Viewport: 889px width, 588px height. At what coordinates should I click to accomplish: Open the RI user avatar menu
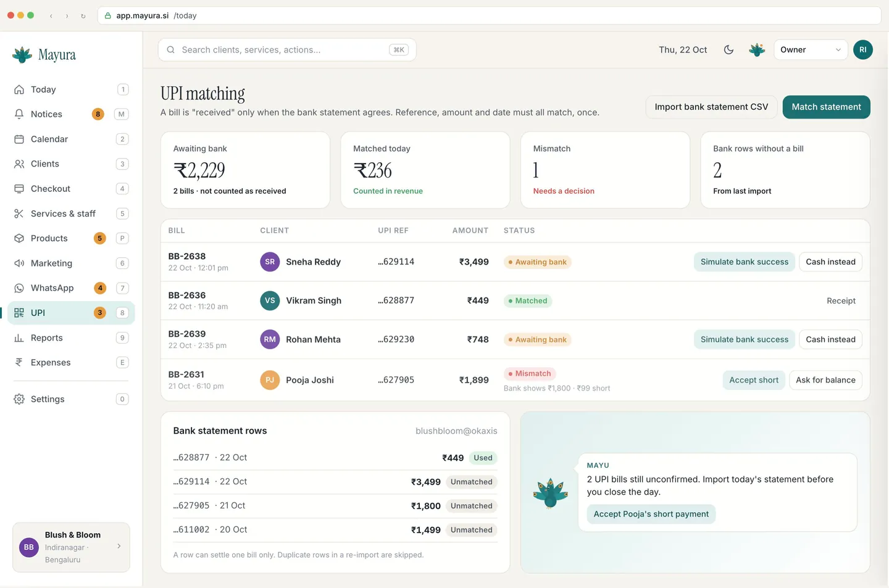point(862,50)
